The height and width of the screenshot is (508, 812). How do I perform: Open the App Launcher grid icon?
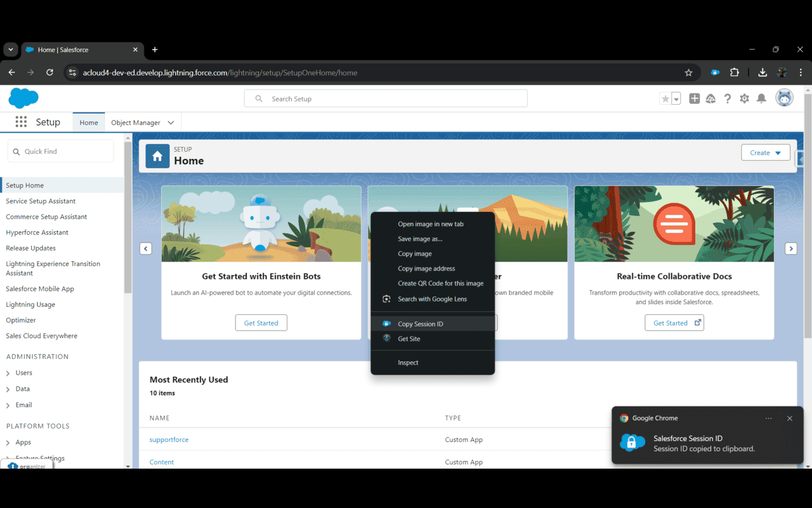coord(21,123)
